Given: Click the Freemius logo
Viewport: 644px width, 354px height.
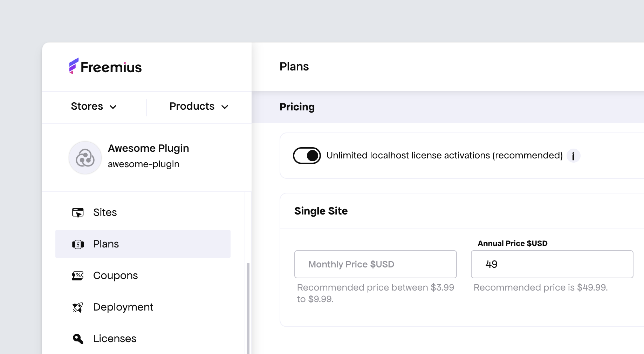Looking at the screenshot, I should coord(105,66).
